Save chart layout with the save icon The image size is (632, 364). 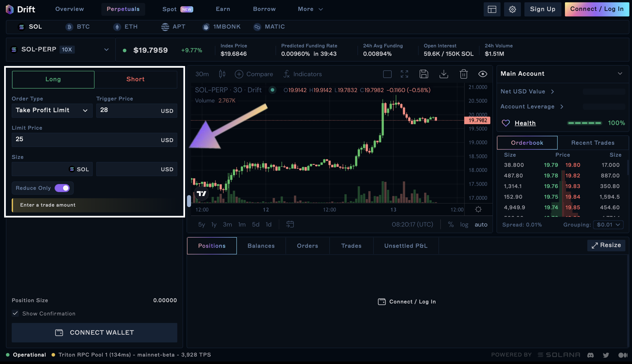click(x=423, y=74)
